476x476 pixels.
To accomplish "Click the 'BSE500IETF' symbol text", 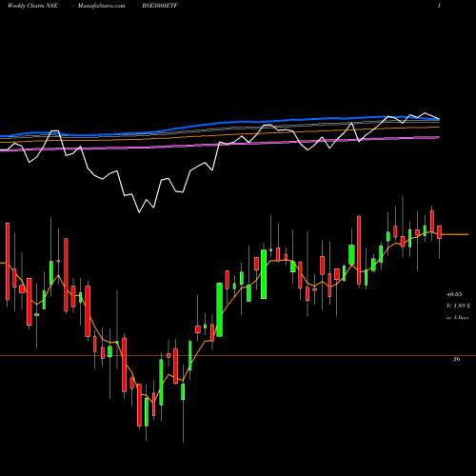I will click(x=160, y=6).
